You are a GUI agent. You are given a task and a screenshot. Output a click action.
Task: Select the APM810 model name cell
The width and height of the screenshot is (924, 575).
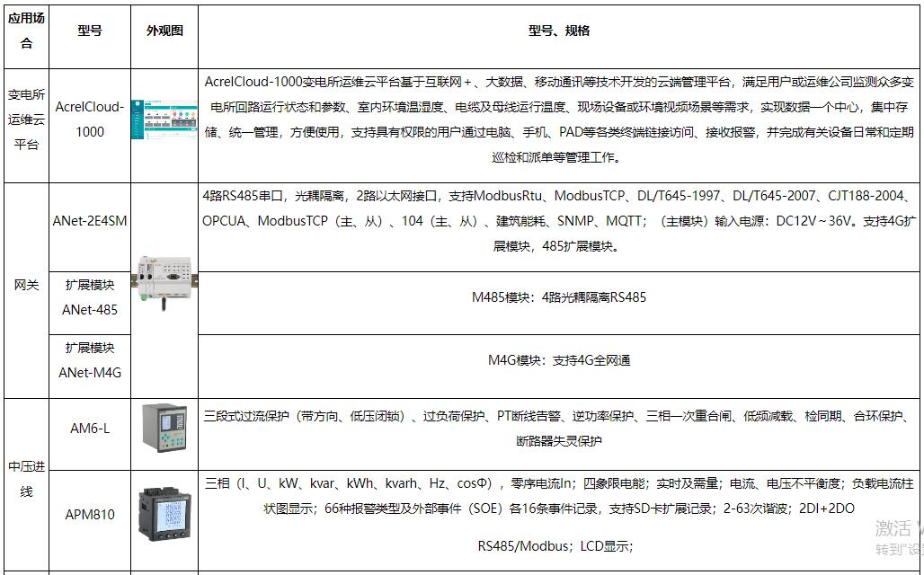(x=90, y=515)
